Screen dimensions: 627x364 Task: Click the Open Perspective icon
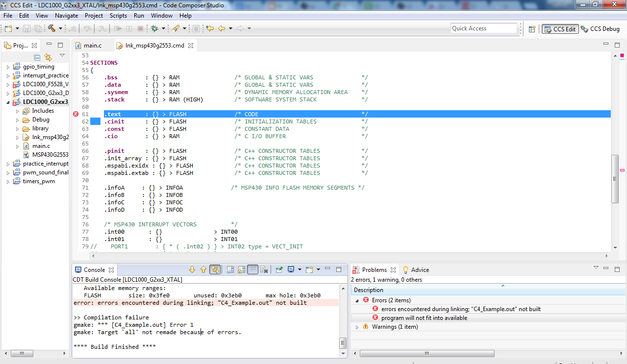[532, 29]
